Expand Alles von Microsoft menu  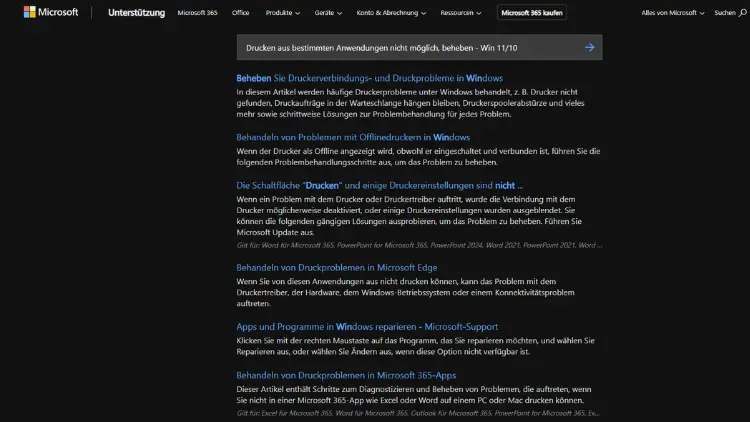[673, 13]
